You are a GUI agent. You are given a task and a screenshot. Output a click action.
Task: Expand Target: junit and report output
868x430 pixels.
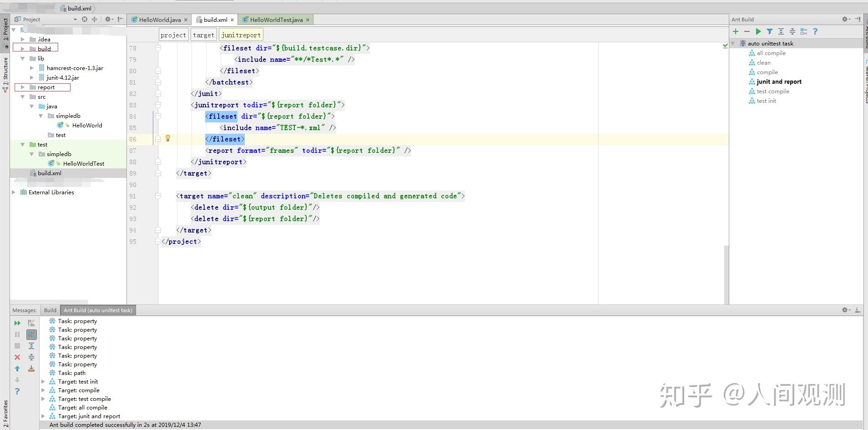43,416
